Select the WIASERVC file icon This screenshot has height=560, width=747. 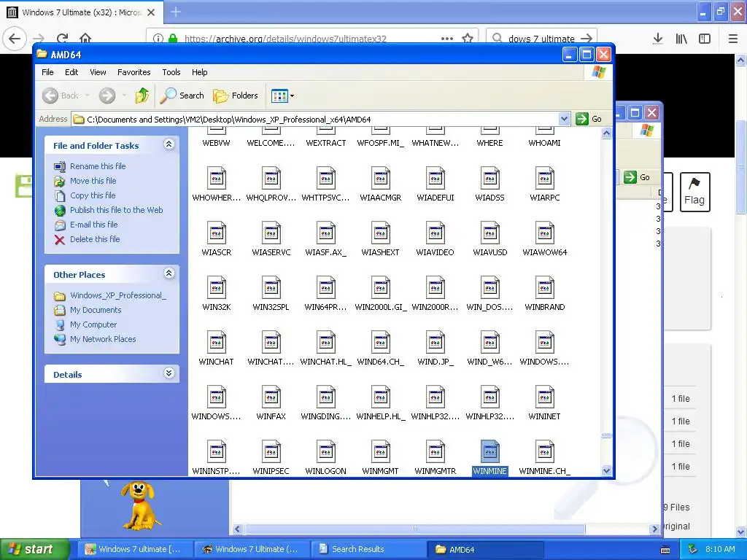click(x=271, y=233)
